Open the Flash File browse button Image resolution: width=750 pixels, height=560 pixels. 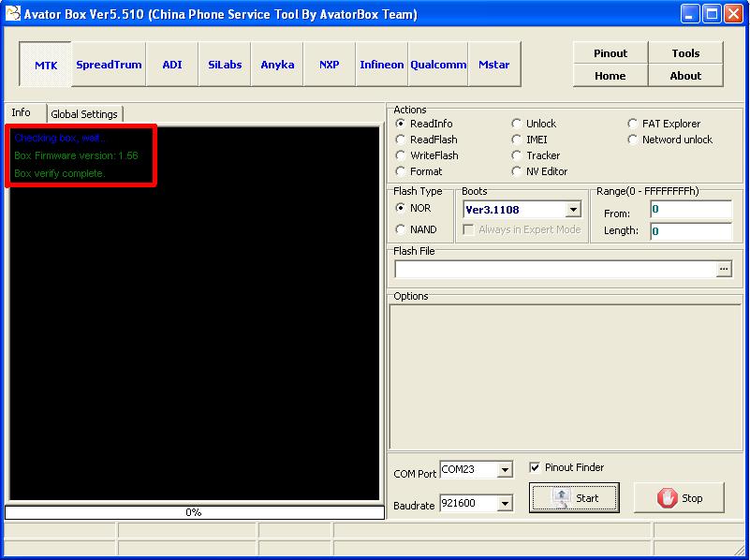point(724,269)
